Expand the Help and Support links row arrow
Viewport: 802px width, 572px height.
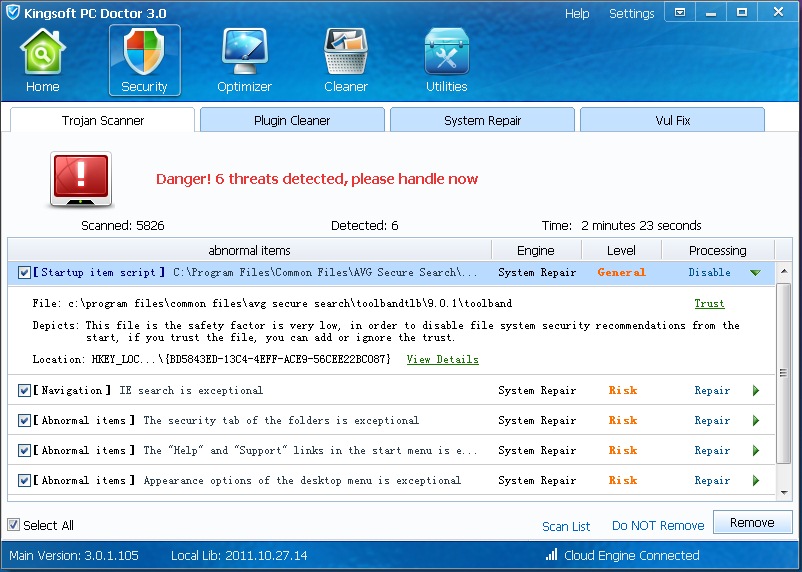pyautogui.click(x=756, y=451)
